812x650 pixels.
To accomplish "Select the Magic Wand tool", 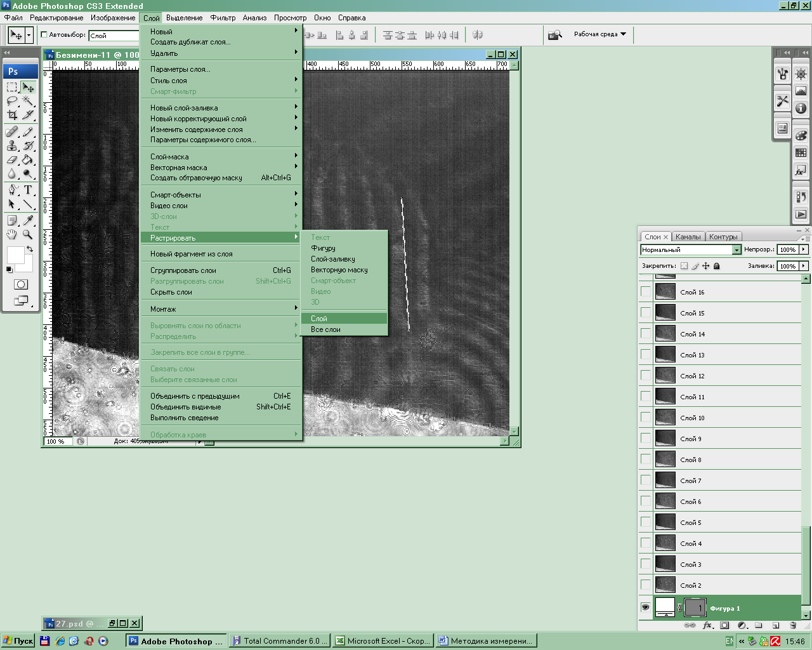I will pos(28,101).
